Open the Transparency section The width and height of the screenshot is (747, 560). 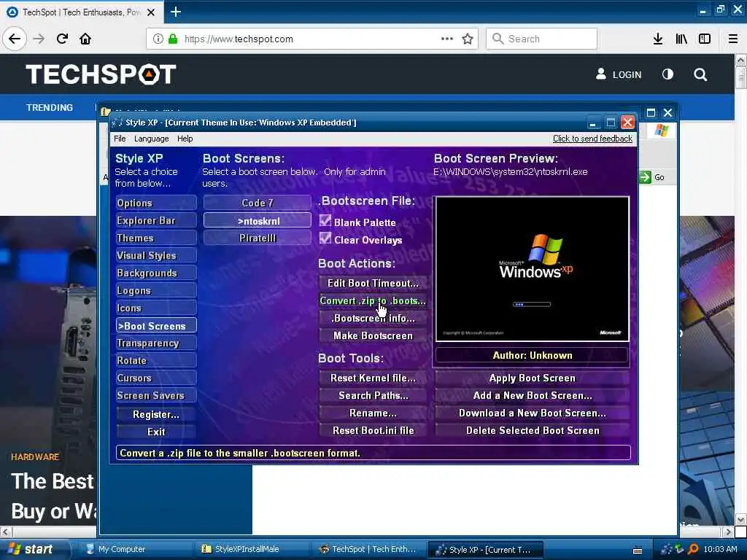[156, 343]
